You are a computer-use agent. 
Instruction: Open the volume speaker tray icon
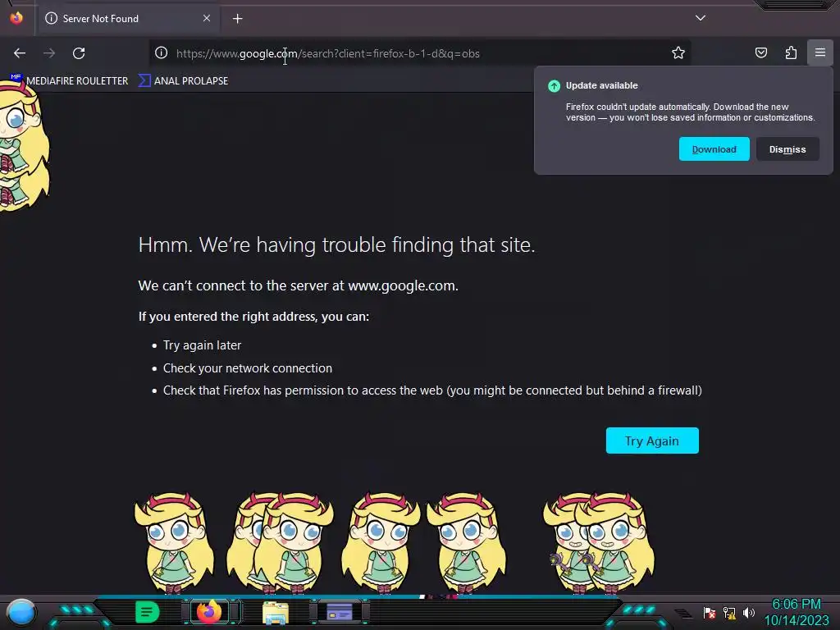coord(748,612)
